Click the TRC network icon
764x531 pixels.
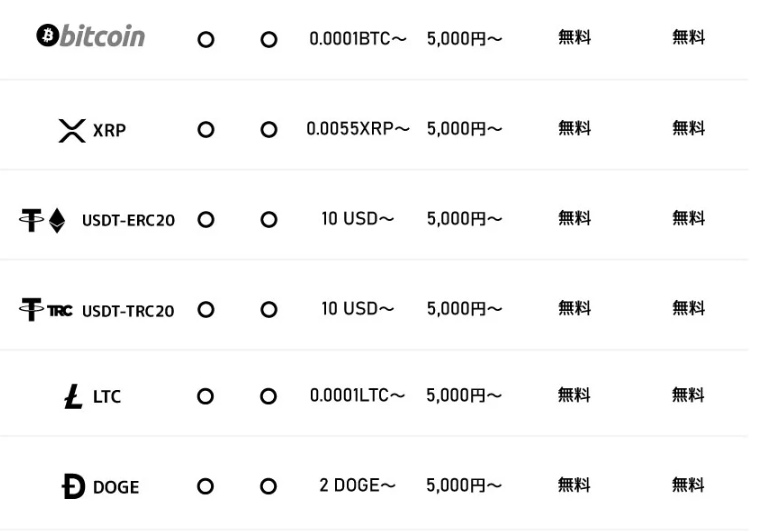point(58,310)
